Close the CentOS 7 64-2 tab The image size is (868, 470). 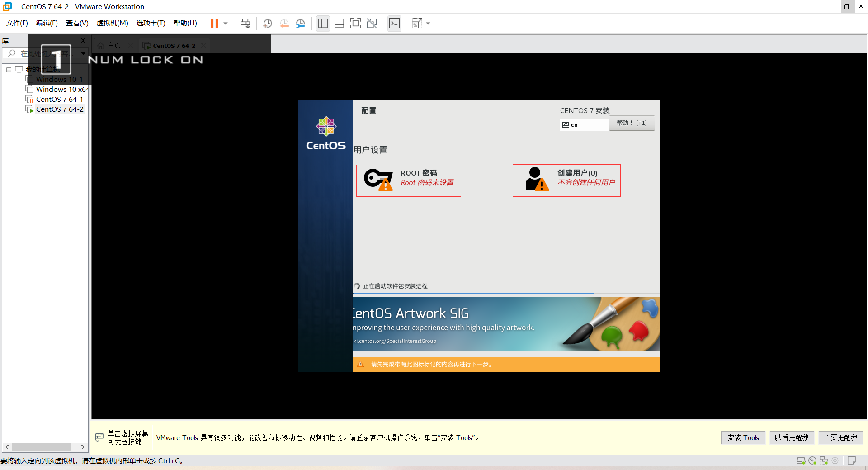[x=204, y=46]
